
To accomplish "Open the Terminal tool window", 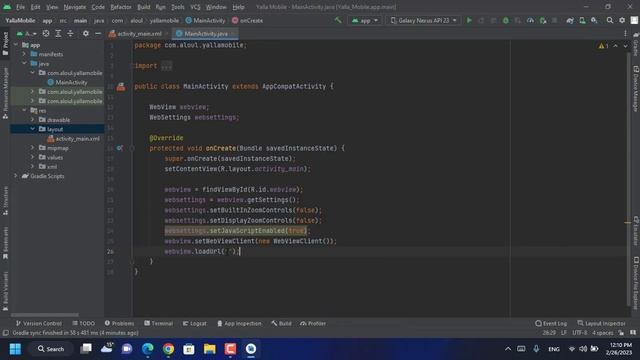I will pyautogui.click(x=158, y=323).
